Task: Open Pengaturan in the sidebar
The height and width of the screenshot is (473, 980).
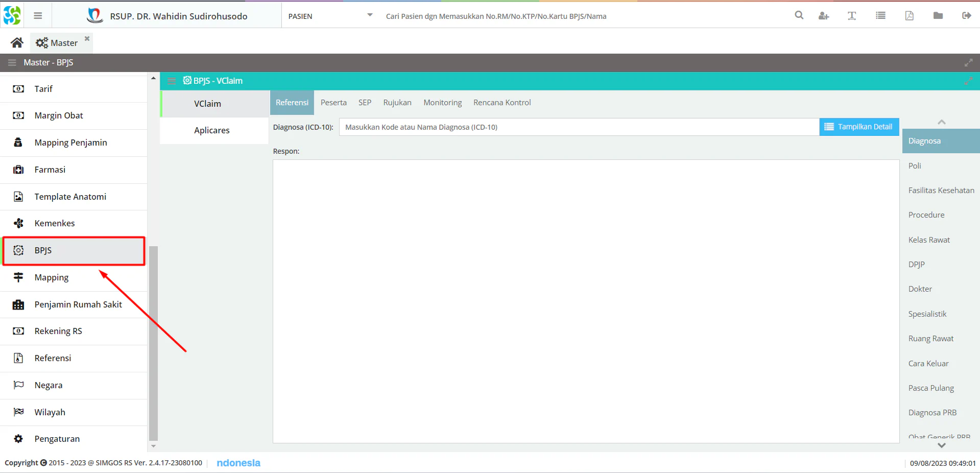Action: point(74,439)
